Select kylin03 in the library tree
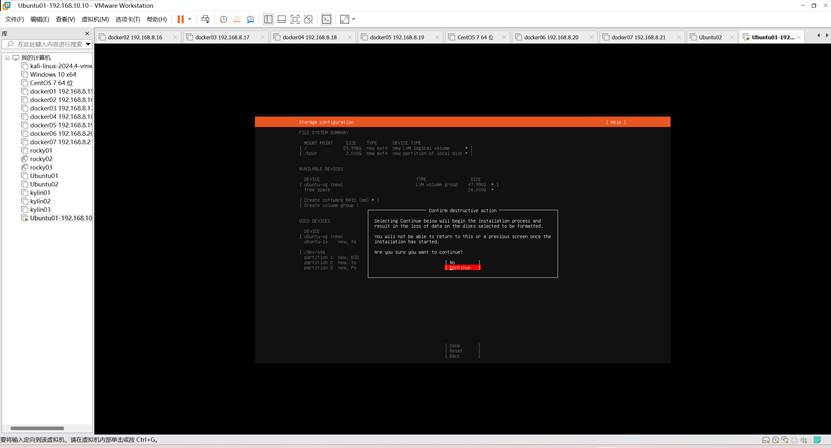Viewport: 831px width, 448px height. point(36,210)
